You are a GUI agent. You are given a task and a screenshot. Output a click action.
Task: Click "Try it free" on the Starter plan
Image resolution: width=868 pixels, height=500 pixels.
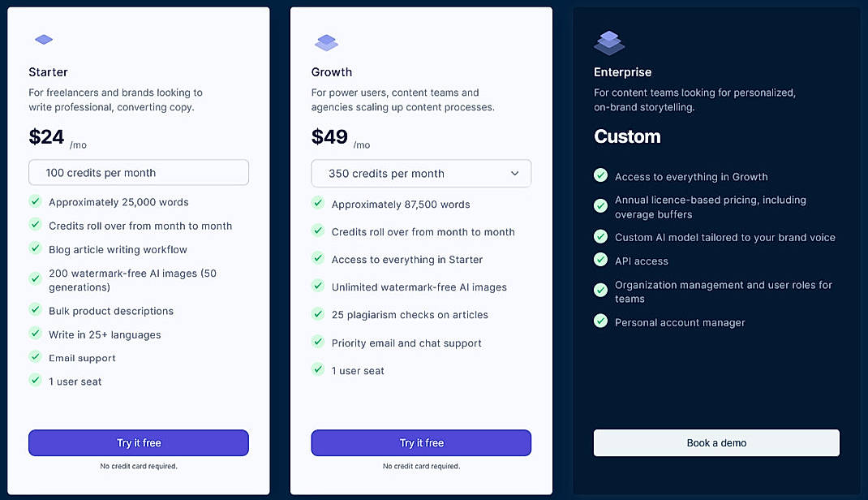138,442
